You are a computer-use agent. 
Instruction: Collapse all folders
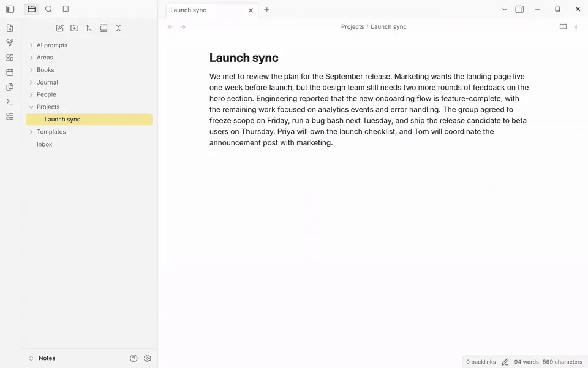[118, 28]
